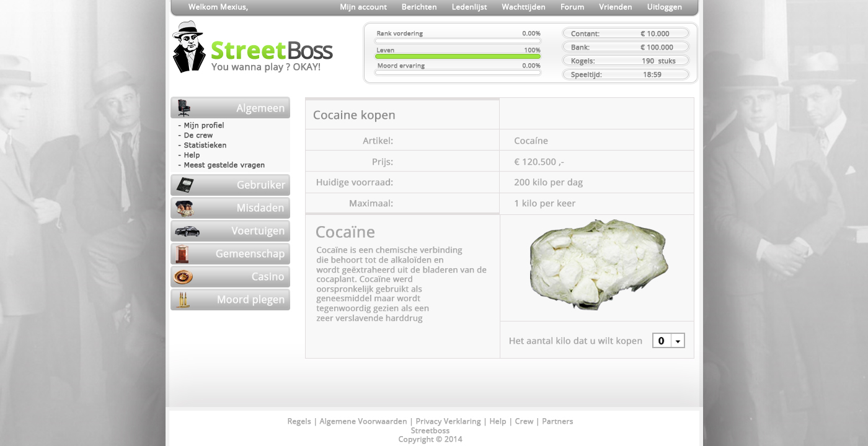Click the notebook icon beside Gebruiker
This screenshot has width=868, height=446.
coord(185,185)
